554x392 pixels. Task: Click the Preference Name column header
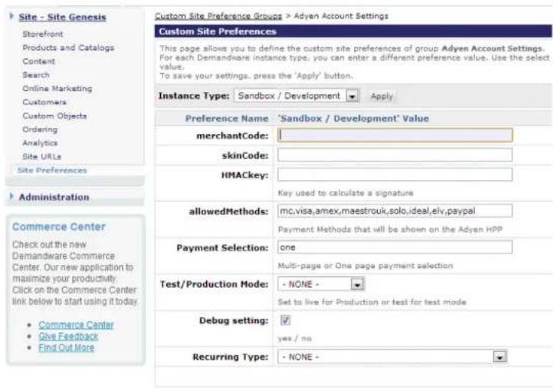227,119
